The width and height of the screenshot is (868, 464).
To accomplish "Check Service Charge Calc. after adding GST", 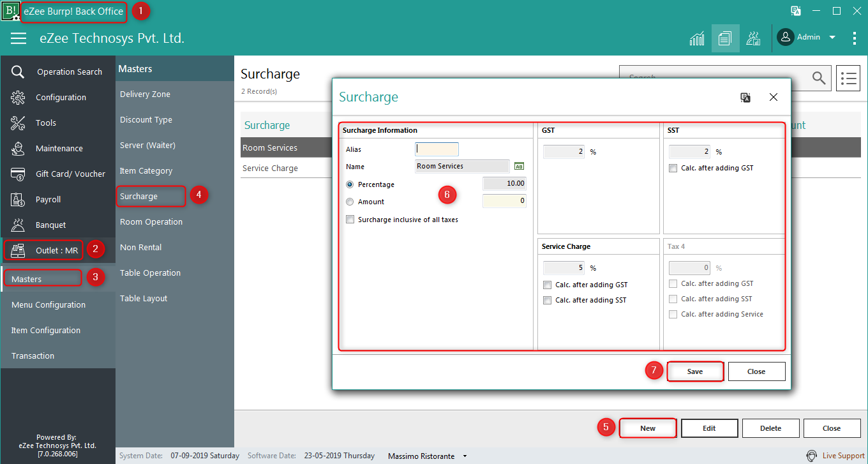I will [547, 285].
